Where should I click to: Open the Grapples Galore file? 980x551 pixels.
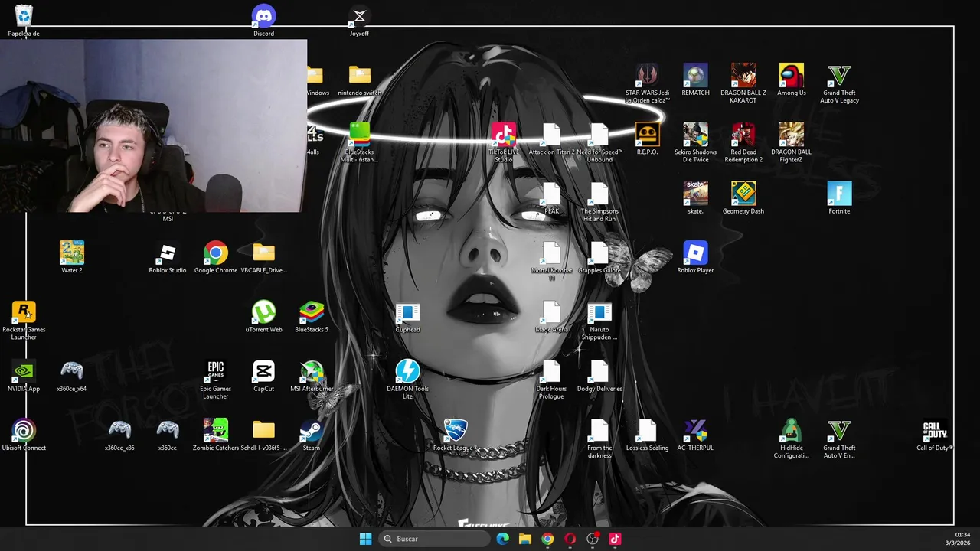[x=599, y=259]
